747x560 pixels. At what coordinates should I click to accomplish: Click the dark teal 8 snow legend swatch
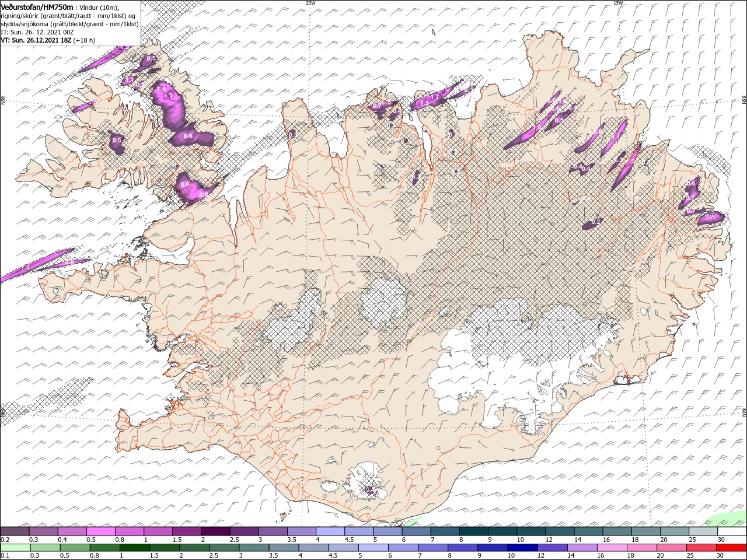point(474,531)
